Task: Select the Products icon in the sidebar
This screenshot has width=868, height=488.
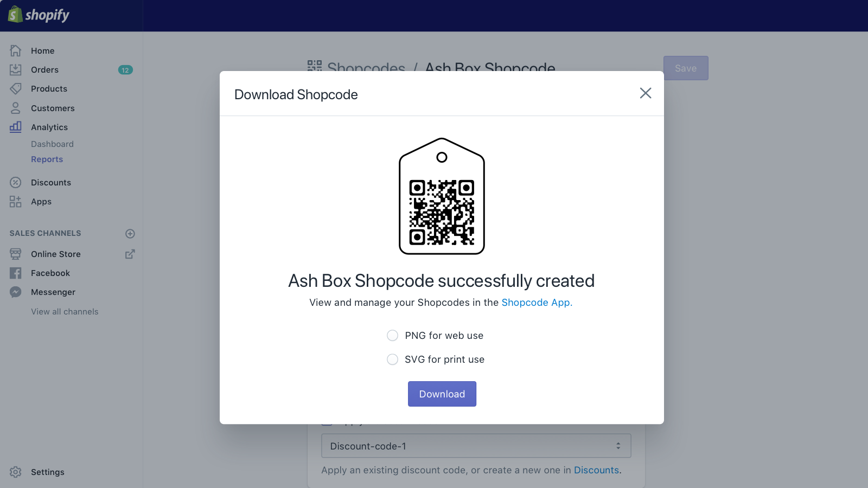Action: (x=15, y=88)
